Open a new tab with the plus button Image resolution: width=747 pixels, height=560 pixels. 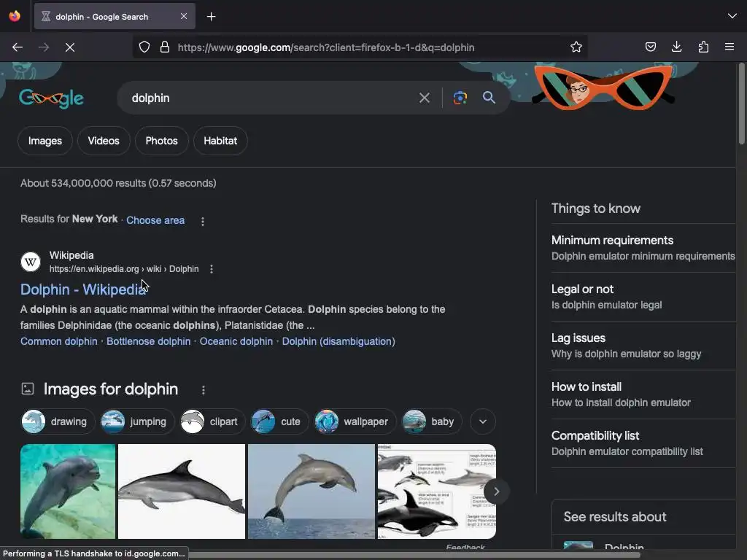pos(211,17)
